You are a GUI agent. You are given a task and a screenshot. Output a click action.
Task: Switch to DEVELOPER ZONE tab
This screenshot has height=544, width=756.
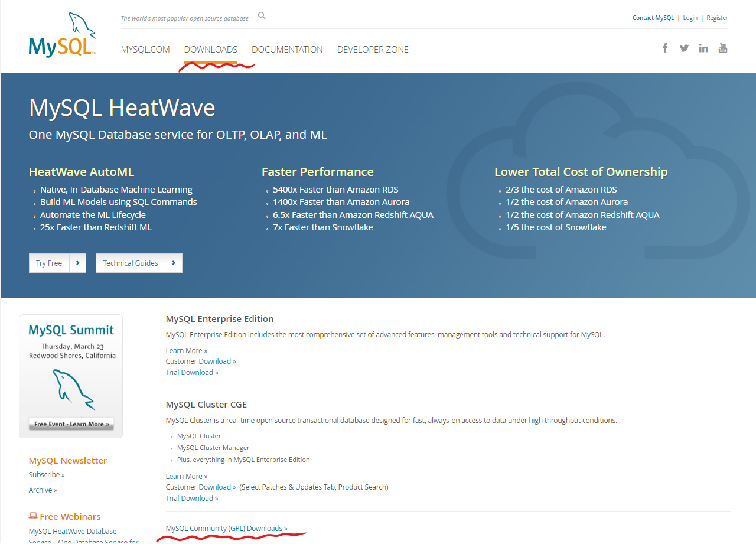373,50
